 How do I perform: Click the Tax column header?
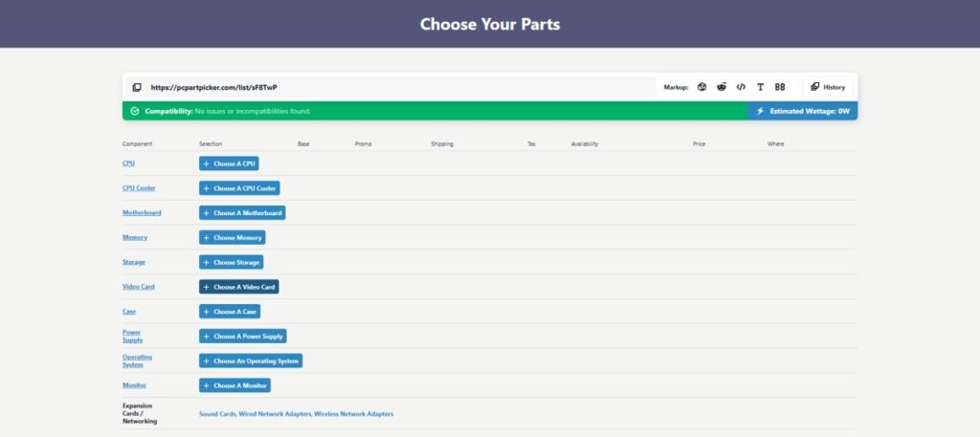(x=531, y=144)
